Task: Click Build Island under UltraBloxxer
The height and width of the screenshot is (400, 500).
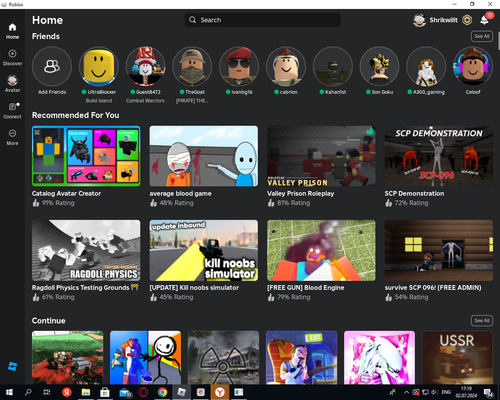Action: 99,101
